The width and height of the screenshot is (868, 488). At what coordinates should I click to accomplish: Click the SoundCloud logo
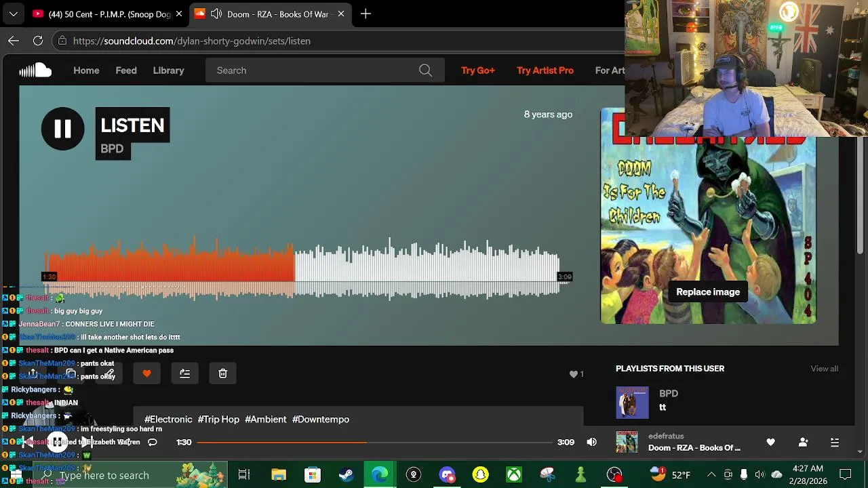tap(35, 70)
